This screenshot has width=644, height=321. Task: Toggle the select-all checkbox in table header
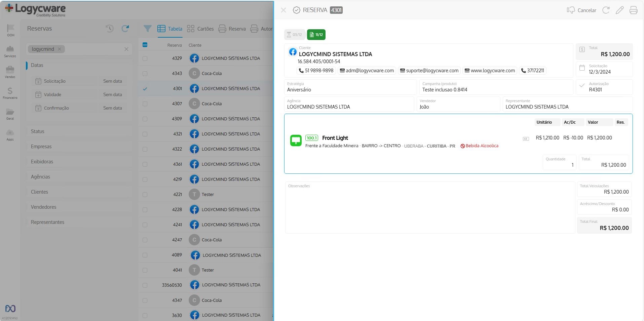(145, 45)
